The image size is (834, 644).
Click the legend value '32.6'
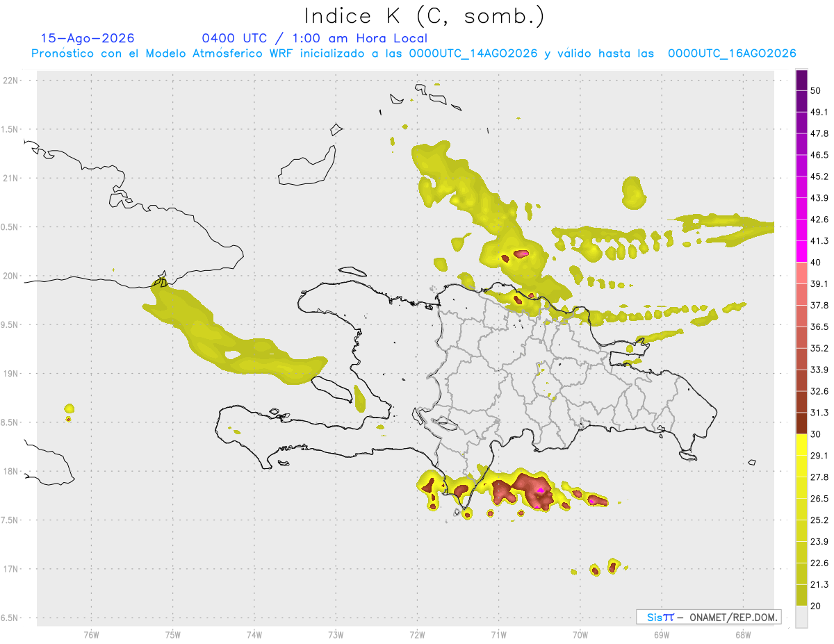coord(819,391)
